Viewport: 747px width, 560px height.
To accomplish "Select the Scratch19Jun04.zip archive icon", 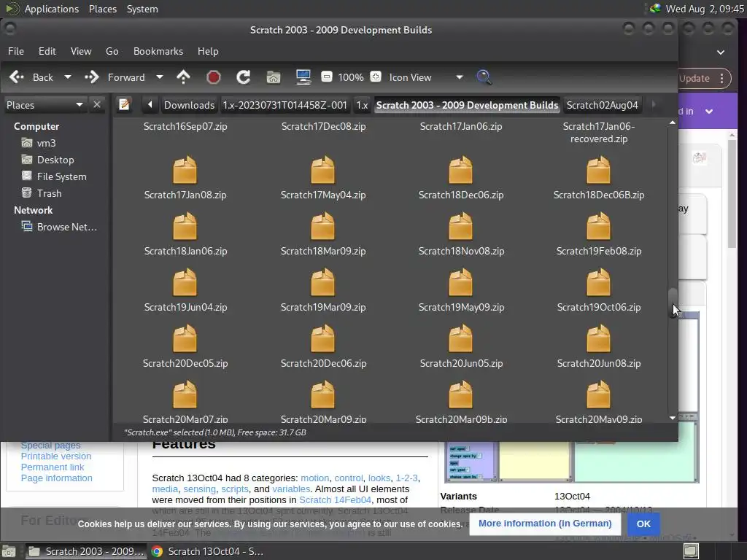I will (x=185, y=282).
